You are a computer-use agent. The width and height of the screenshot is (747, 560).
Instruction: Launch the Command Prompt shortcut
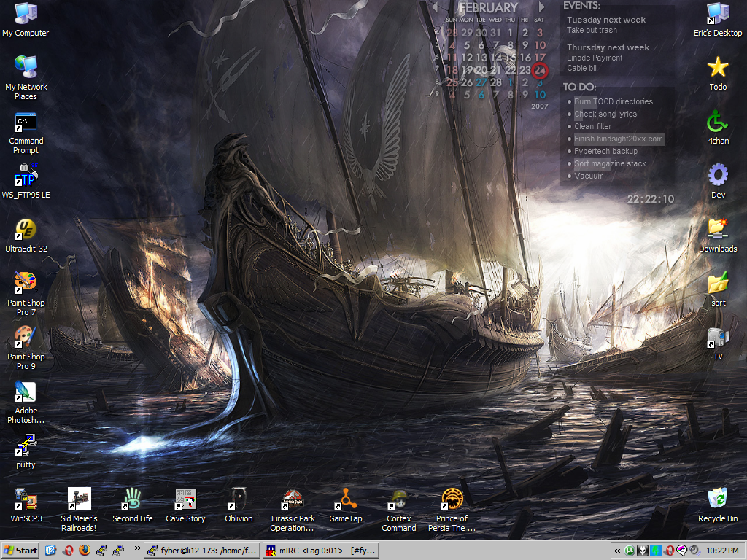(x=26, y=134)
